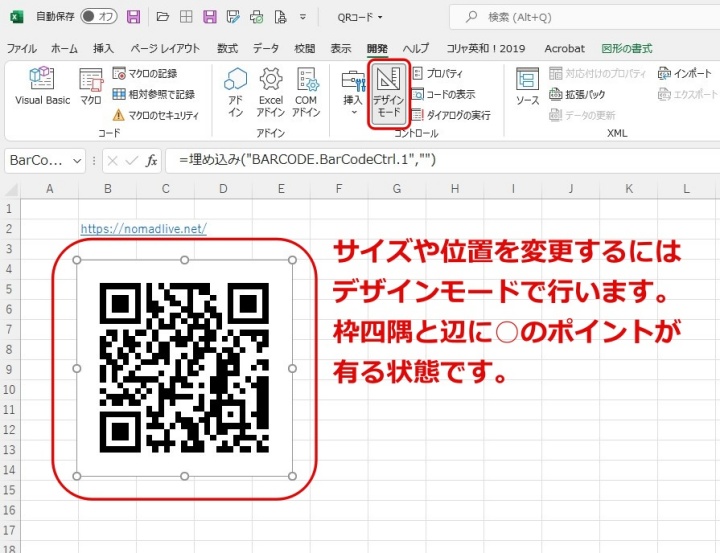Viewport: 720px width, 553px height.
Task: Open COM アドイン manager
Action: pos(306,92)
